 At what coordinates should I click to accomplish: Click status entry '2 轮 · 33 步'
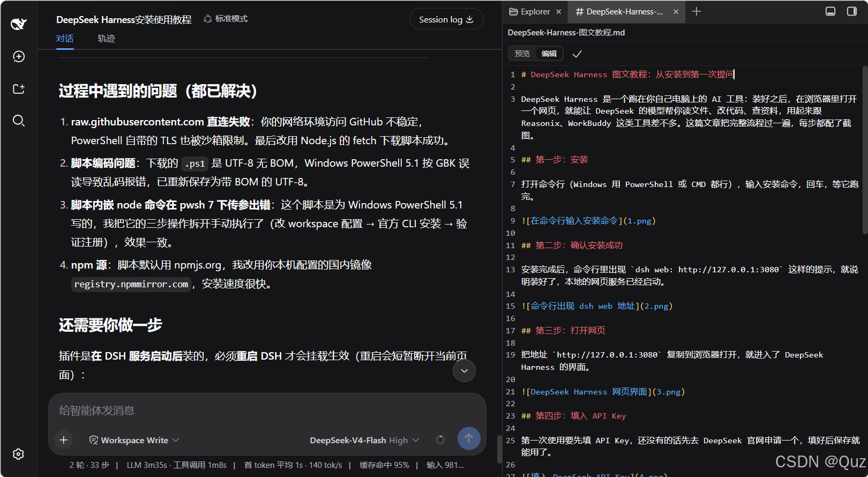(x=89, y=465)
